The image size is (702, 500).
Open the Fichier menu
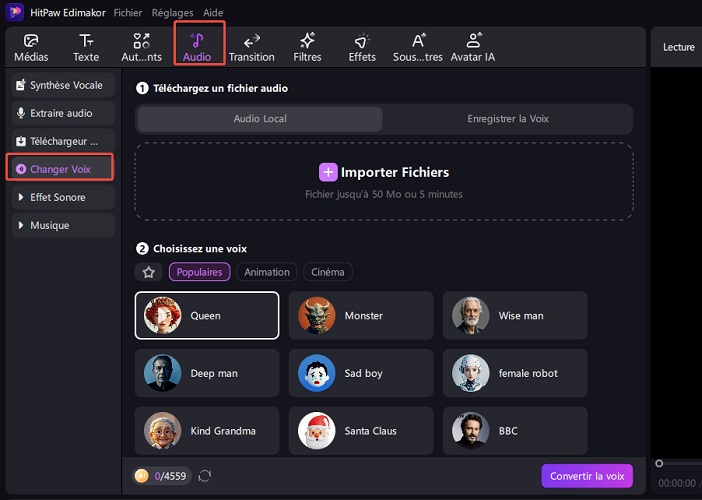pos(127,13)
